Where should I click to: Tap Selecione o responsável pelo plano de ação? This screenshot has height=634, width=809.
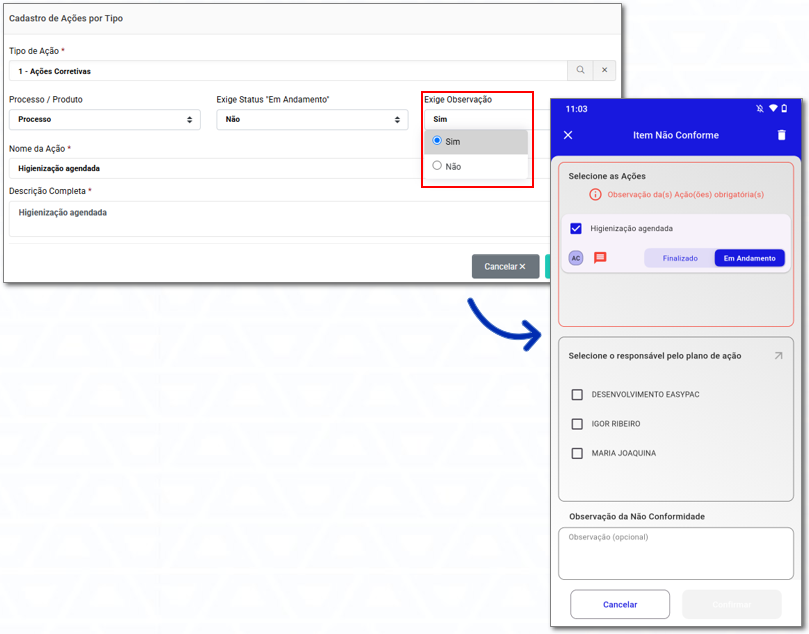pyautogui.click(x=655, y=355)
